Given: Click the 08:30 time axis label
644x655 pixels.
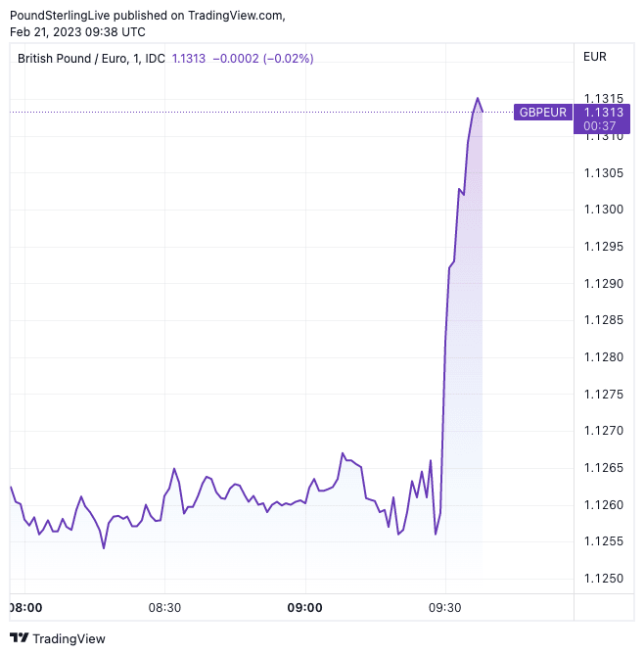Looking at the screenshot, I should [x=164, y=608].
